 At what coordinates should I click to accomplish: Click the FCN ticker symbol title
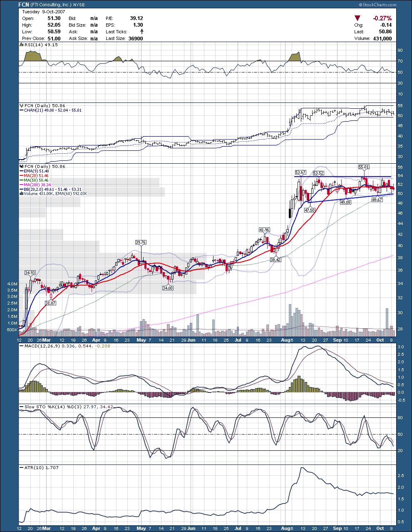pyautogui.click(x=24, y=5)
